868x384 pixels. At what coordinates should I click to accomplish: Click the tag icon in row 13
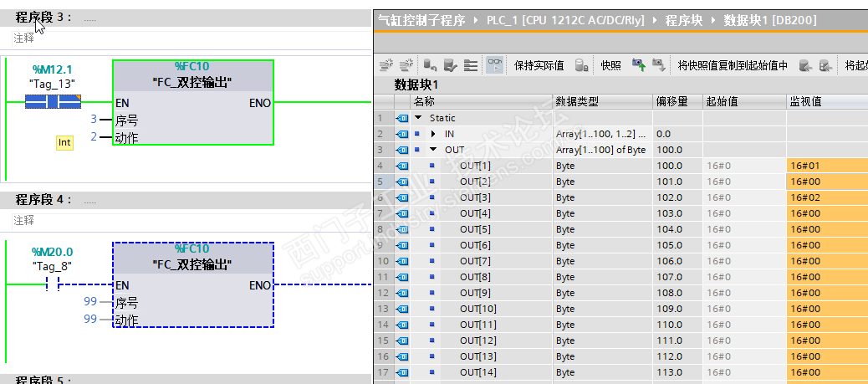tap(402, 309)
